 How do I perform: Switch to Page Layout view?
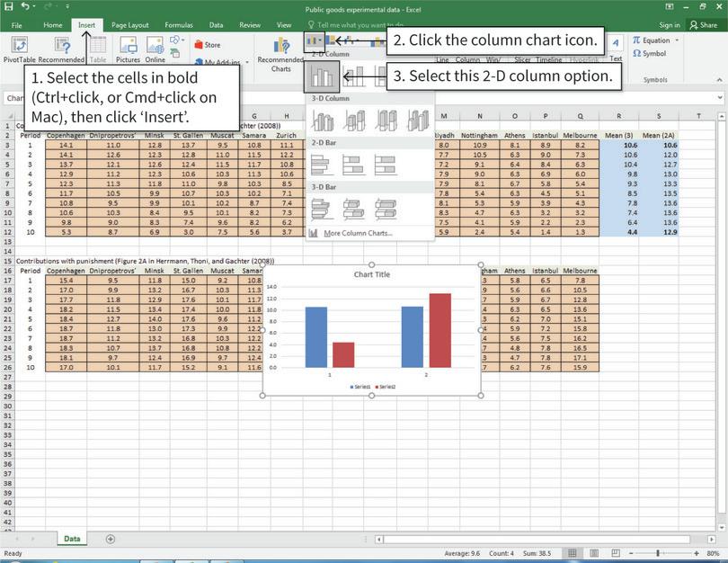(595, 552)
